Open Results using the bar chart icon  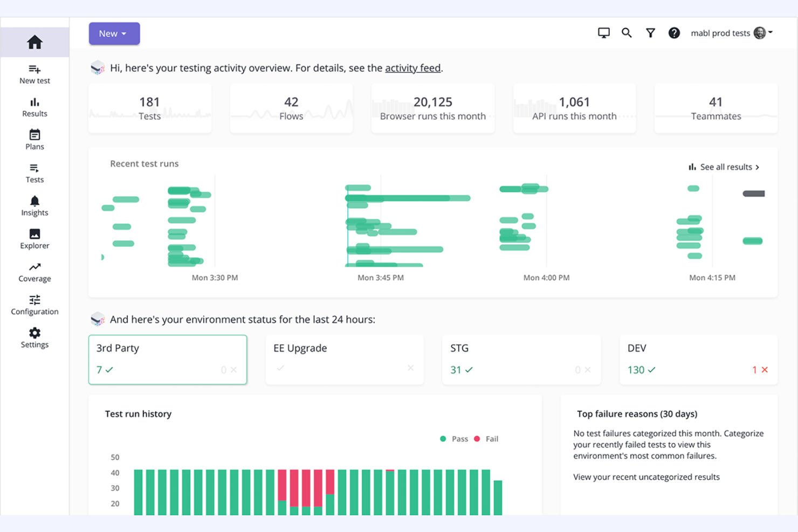(35, 102)
